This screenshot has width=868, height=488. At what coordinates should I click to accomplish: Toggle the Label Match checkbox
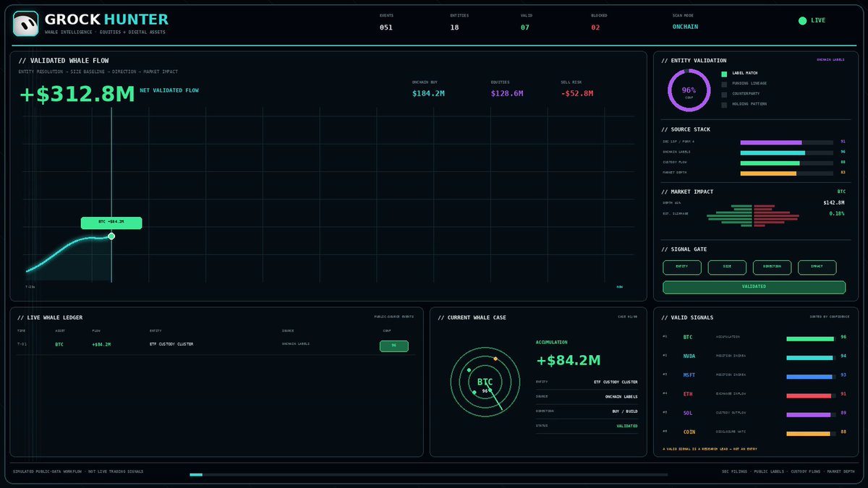[x=724, y=74]
